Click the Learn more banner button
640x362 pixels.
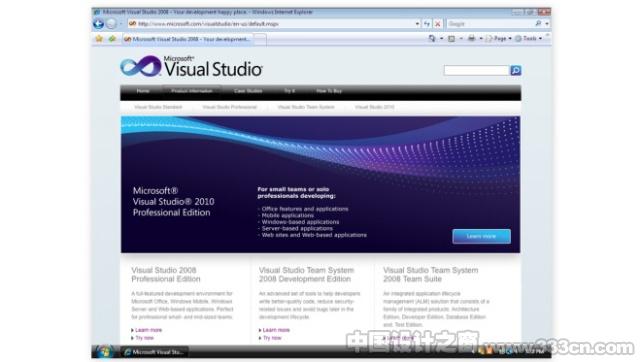click(x=481, y=236)
